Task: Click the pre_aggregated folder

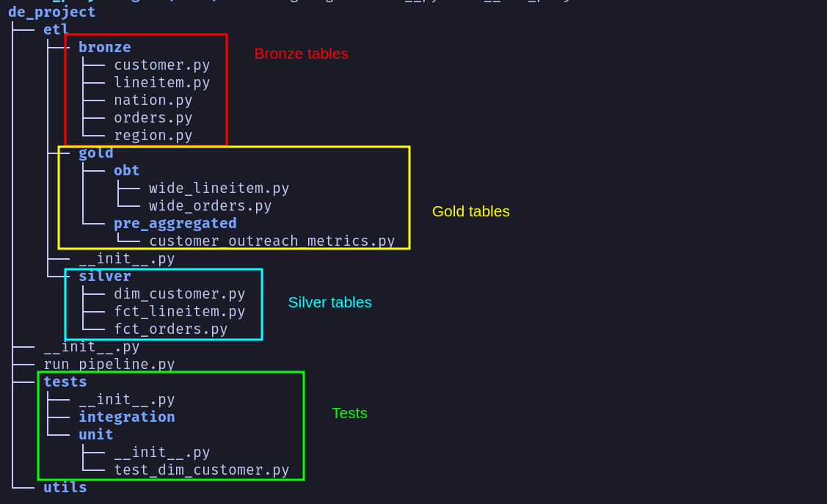Action: click(x=175, y=223)
